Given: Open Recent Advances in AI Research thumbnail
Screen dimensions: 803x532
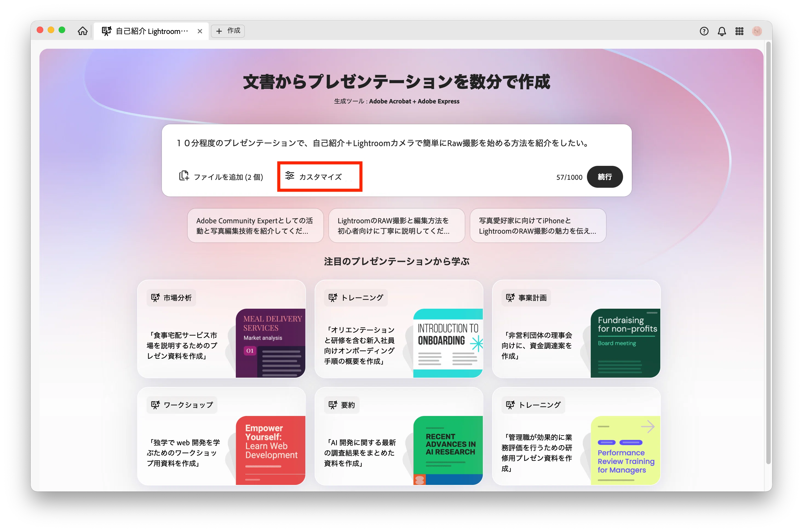Looking at the screenshot, I should click(x=448, y=450).
